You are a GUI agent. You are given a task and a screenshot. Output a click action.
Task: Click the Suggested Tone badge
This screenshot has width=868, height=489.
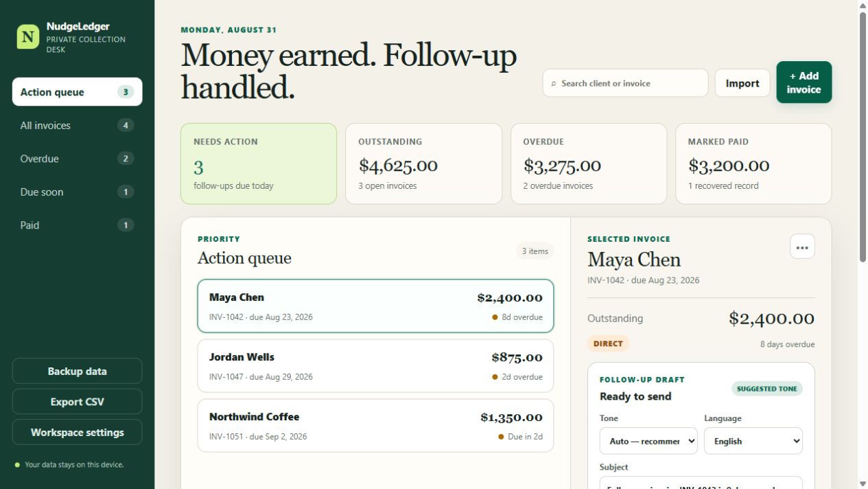click(x=767, y=389)
